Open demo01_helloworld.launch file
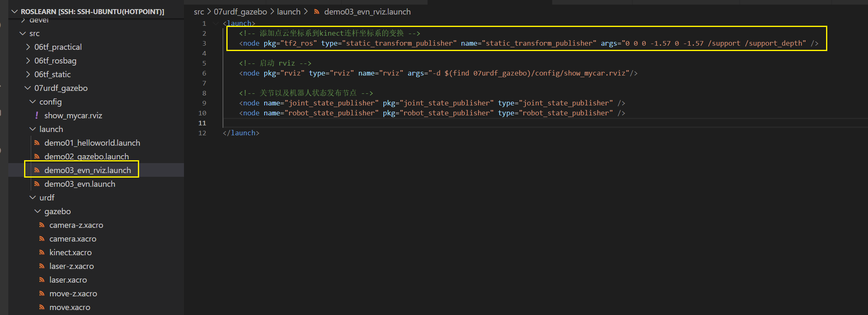 tap(92, 143)
